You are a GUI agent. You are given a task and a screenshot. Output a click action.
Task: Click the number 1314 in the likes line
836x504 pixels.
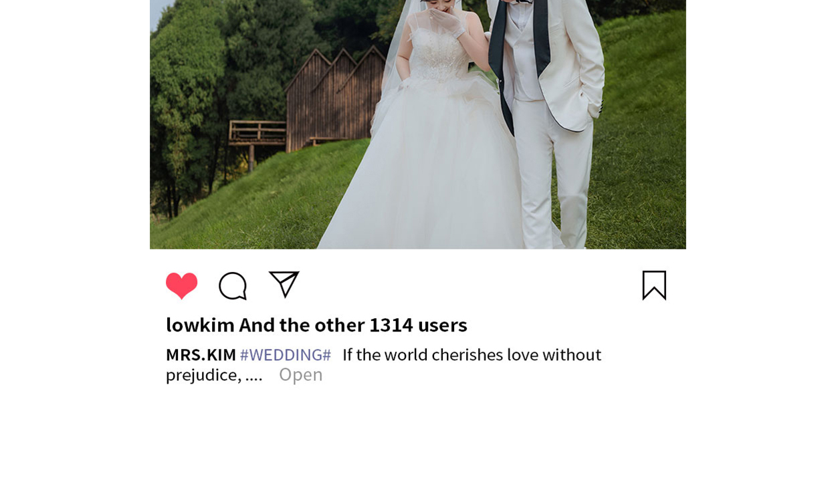pyautogui.click(x=391, y=325)
